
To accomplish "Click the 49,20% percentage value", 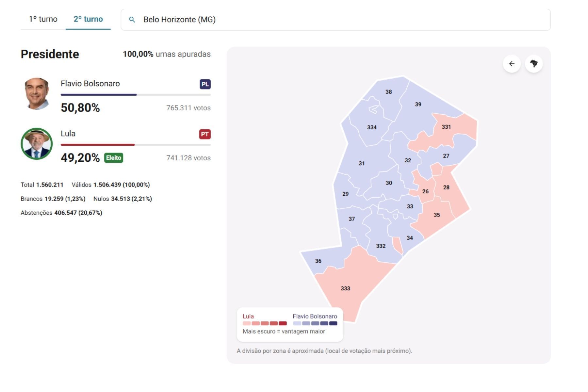I will pyautogui.click(x=80, y=158).
